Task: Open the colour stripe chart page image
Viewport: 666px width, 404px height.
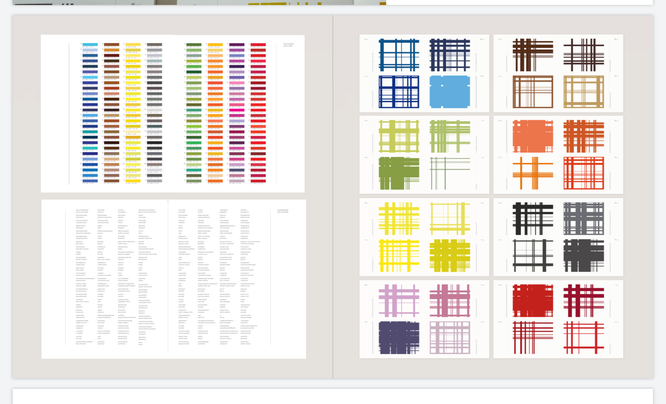Action: pyautogui.click(x=173, y=113)
